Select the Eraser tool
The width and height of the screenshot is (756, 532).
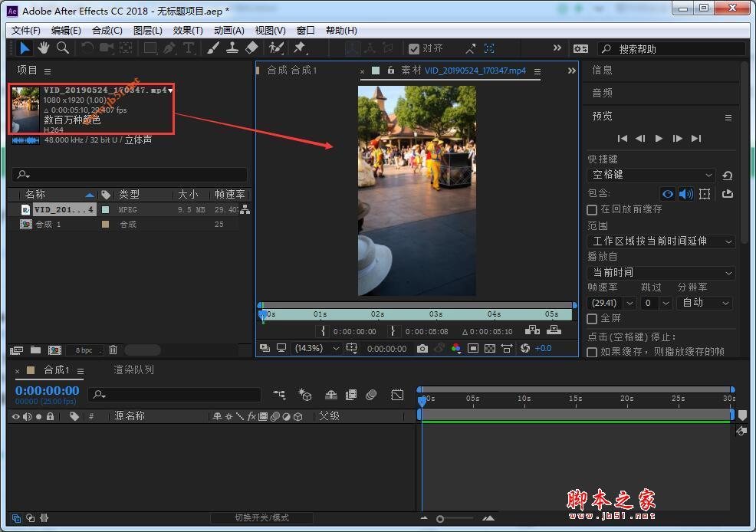(251, 48)
